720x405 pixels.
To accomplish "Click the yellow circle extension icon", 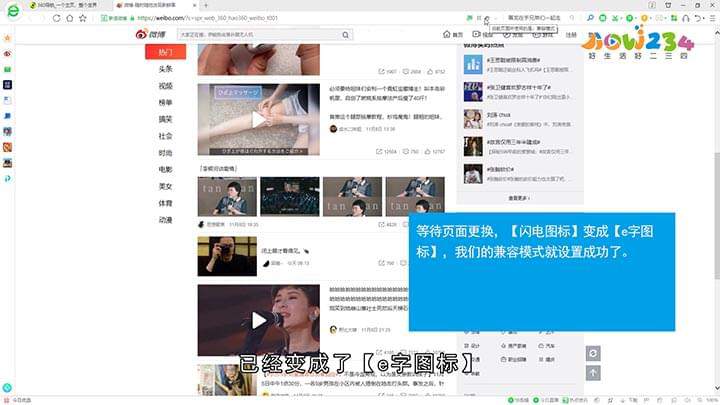I will [644, 18].
